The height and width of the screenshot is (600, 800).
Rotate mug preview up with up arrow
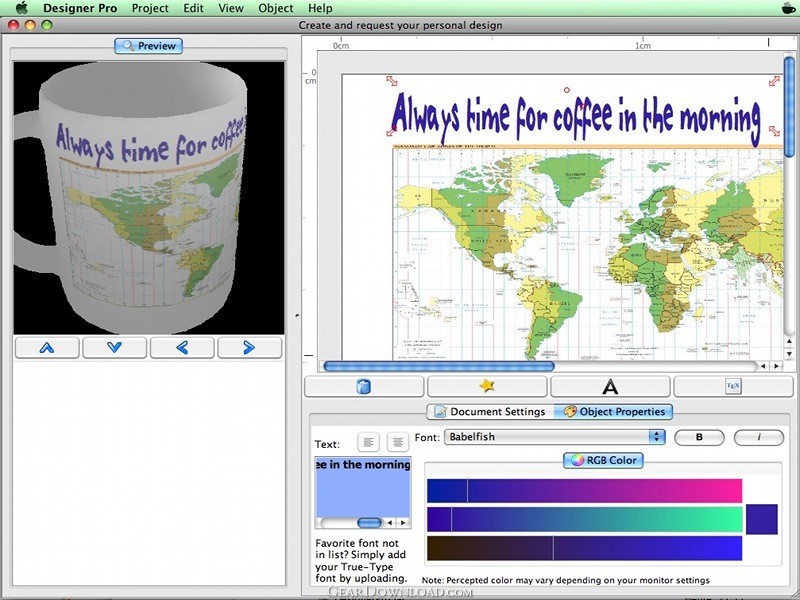coord(47,348)
